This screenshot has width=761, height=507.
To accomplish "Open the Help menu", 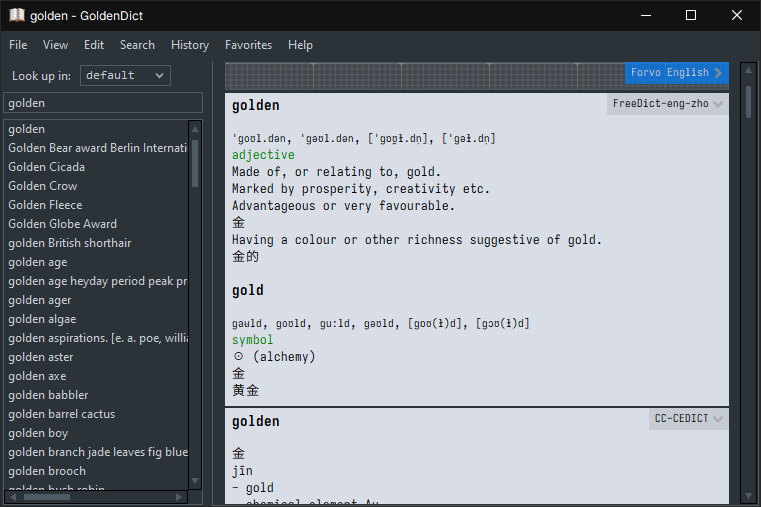I will click(x=300, y=45).
